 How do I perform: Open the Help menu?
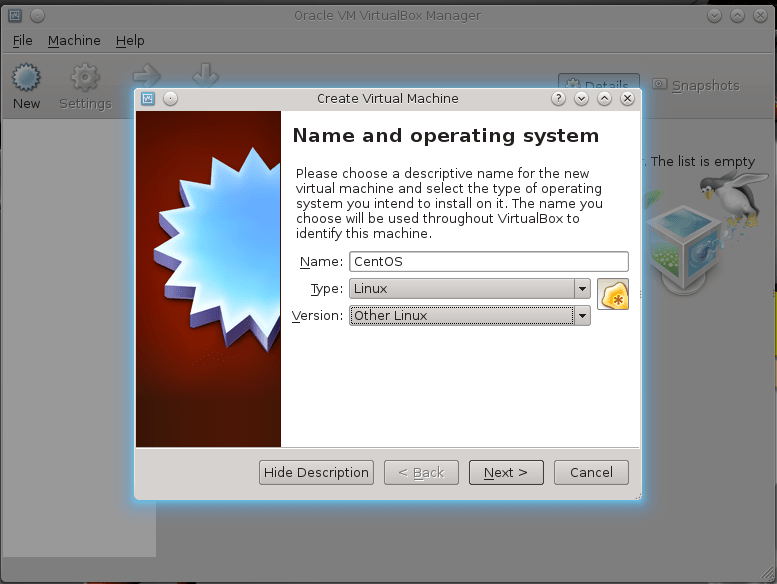(x=130, y=41)
